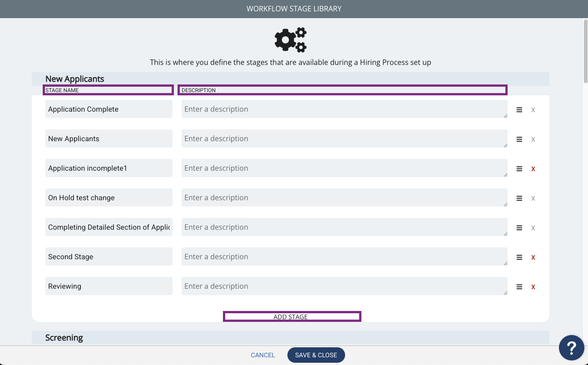Click SAVE & CLOSE button

(x=316, y=355)
